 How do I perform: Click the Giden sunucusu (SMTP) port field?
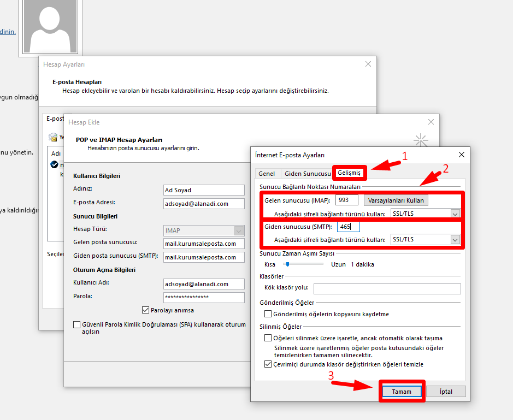tap(348, 227)
